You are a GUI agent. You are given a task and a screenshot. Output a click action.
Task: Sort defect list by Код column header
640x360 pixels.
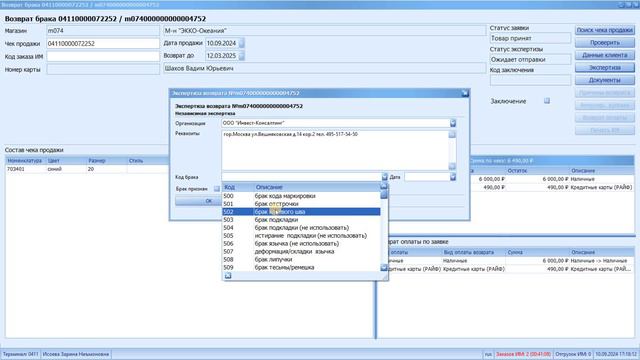pyautogui.click(x=237, y=187)
